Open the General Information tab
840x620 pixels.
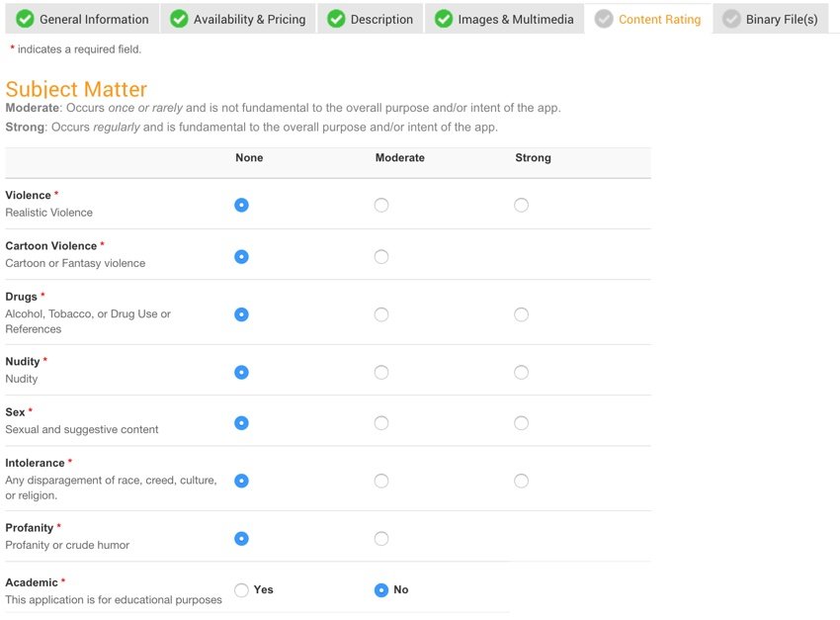[x=94, y=19]
